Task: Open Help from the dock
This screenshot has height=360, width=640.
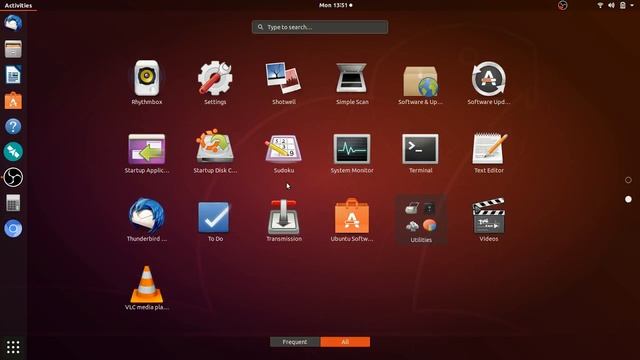Action: [13, 126]
